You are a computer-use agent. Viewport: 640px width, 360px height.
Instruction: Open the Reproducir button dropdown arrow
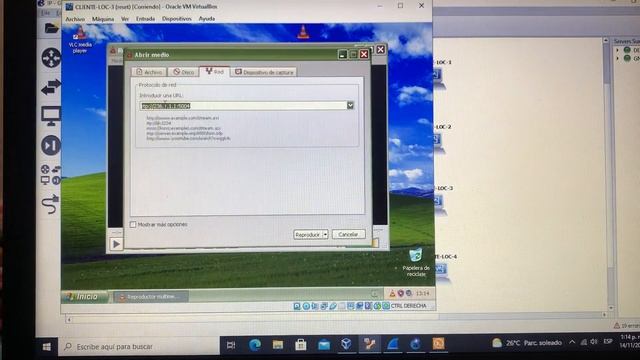(325, 235)
